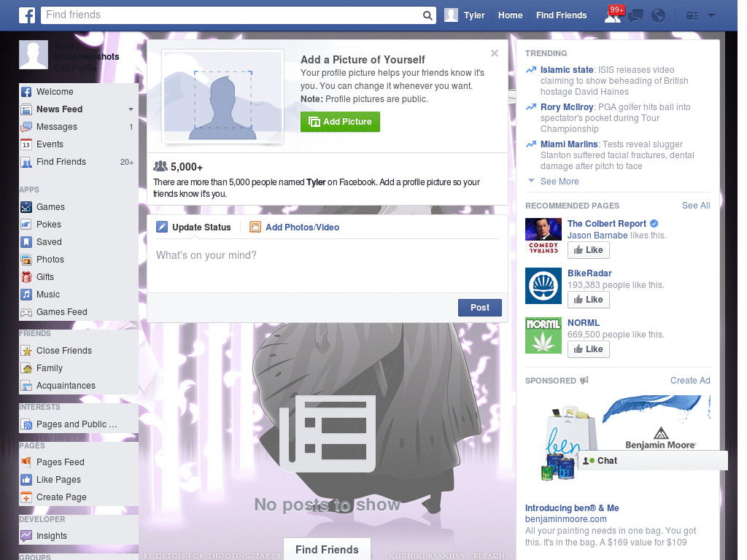
Task: Click the Facebook logo icon
Action: click(x=27, y=15)
